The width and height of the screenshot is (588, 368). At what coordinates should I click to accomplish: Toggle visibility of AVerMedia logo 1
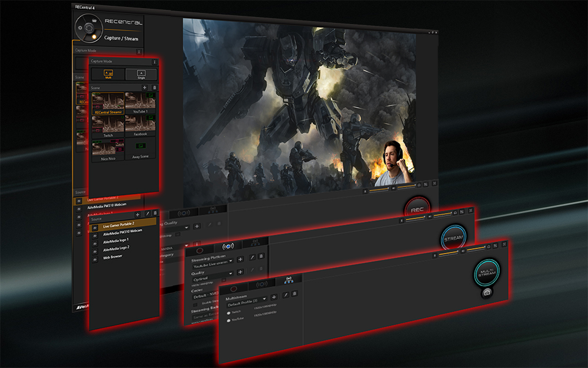pyautogui.click(x=95, y=244)
